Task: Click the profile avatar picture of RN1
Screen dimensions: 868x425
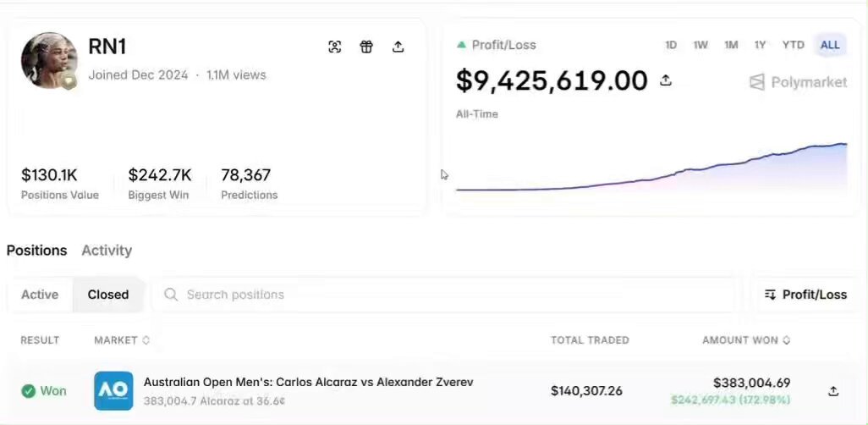Action: point(49,60)
